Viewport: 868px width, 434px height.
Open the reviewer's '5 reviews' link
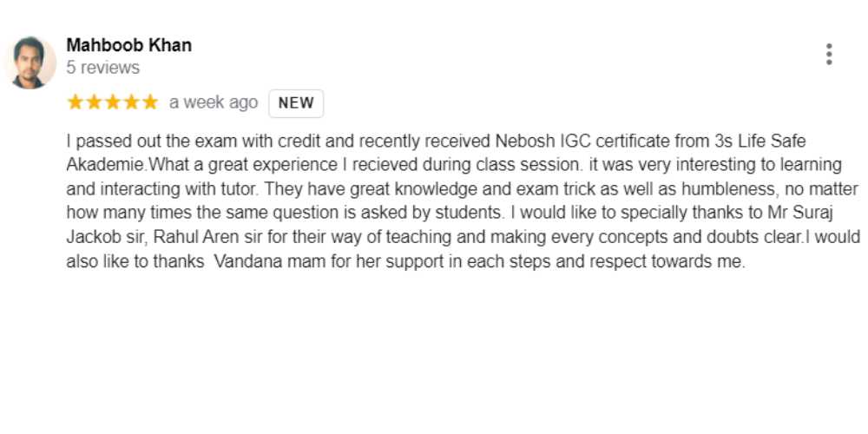pyautogui.click(x=102, y=68)
